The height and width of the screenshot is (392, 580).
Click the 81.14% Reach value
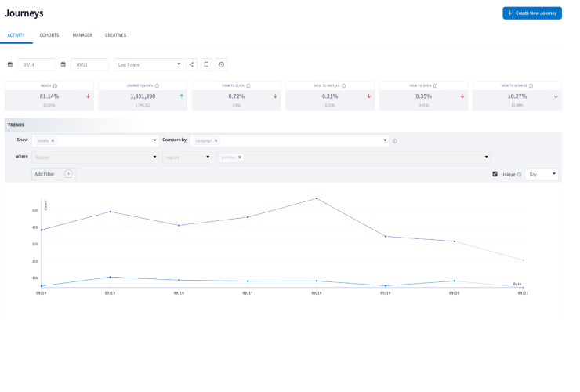pyautogui.click(x=49, y=96)
